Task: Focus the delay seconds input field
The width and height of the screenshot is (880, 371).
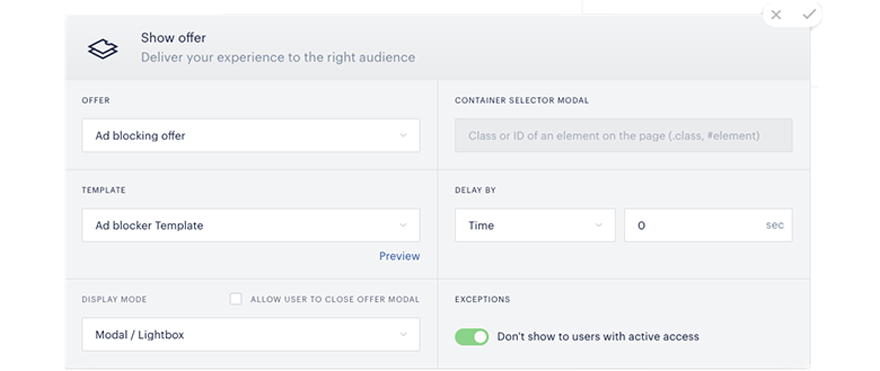Action: pos(708,226)
